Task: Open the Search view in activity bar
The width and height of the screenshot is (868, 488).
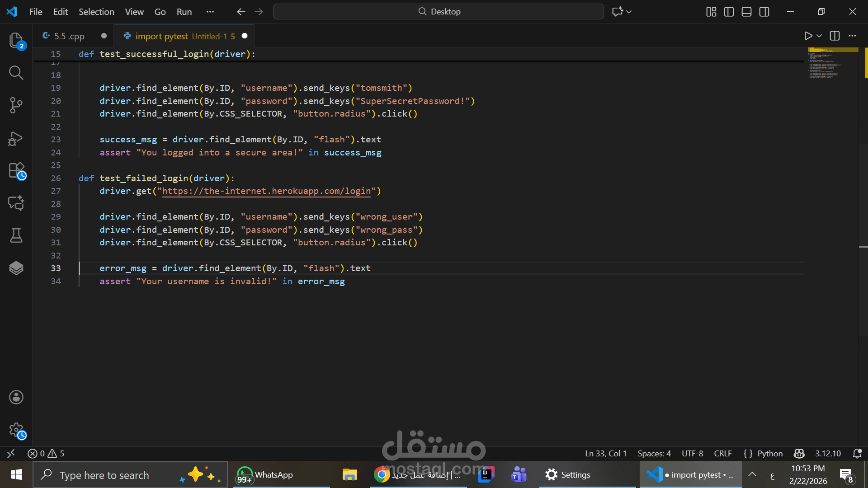Action: (16, 73)
